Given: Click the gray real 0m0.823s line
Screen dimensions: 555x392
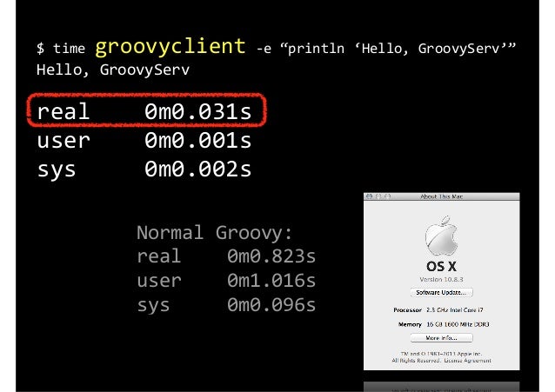Looking at the screenshot, I should click(x=226, y=256).
